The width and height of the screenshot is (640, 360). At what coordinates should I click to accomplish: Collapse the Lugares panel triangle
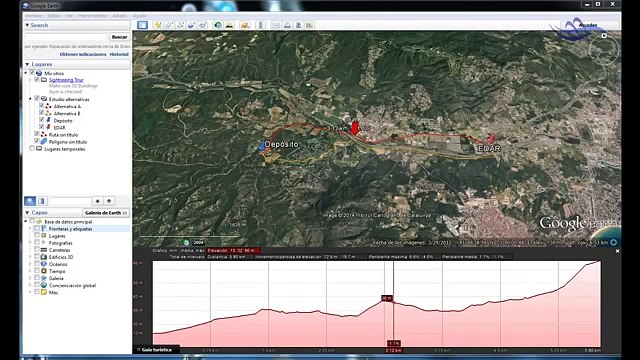(x=27, y=64)
